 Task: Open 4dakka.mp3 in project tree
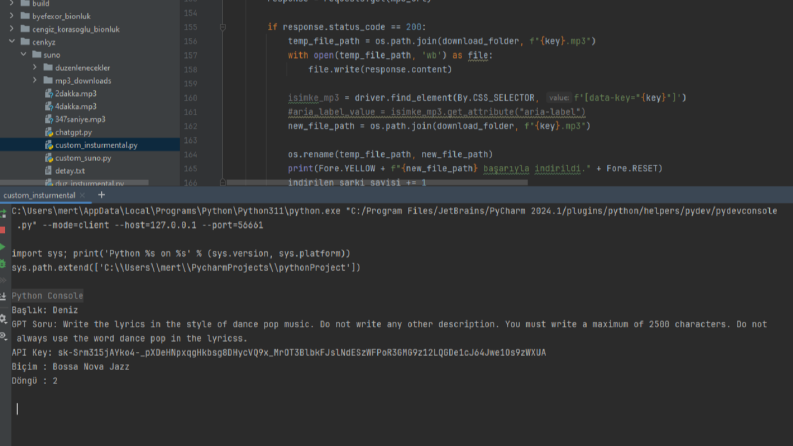[x=75, y=106]
